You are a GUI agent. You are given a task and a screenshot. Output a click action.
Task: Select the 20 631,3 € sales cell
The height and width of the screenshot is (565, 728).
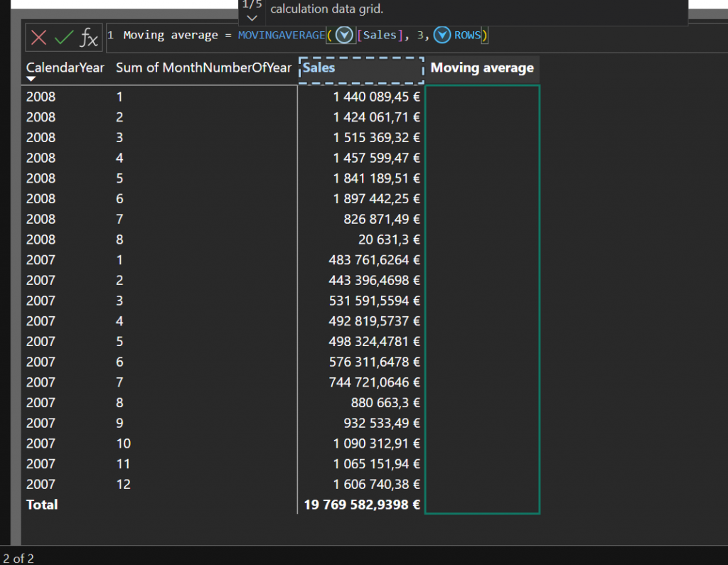click(x=389, y=240)
